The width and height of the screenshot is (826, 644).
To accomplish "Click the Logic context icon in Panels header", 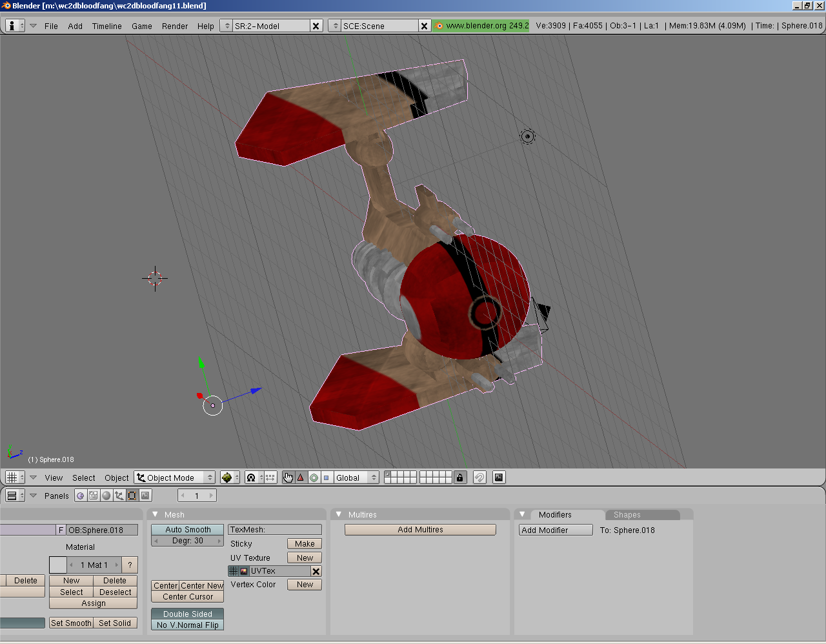I will pos(81,496).
